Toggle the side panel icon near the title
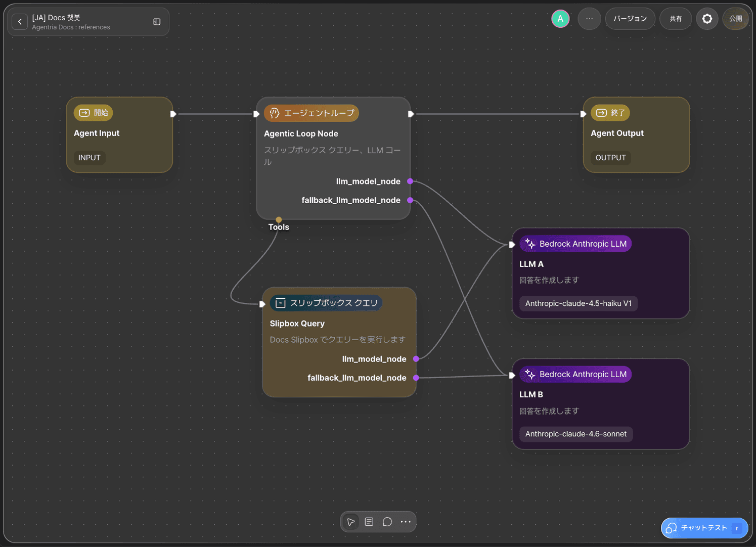Image resolution: width=756 pixels, height=547 pixels. [157, 22]
